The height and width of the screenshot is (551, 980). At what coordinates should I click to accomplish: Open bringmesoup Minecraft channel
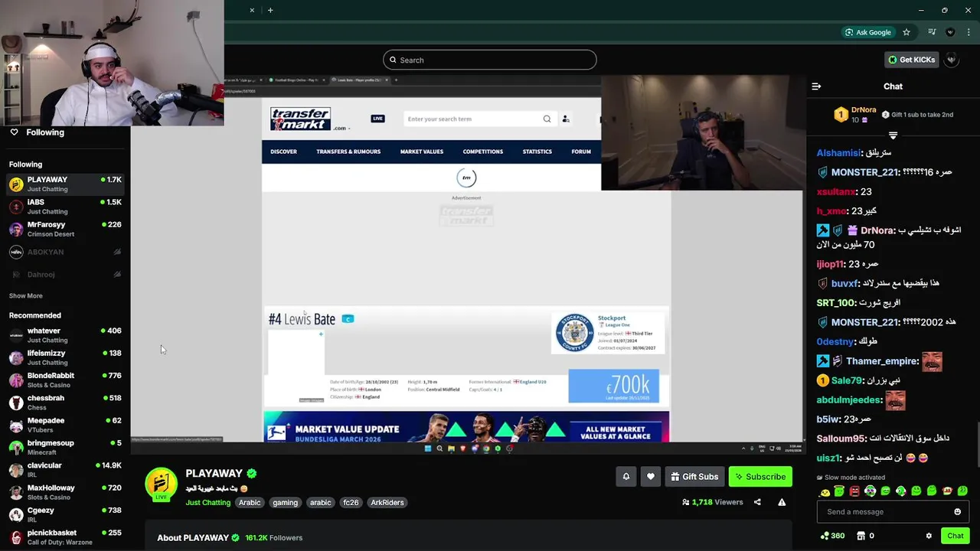(65, 448)
